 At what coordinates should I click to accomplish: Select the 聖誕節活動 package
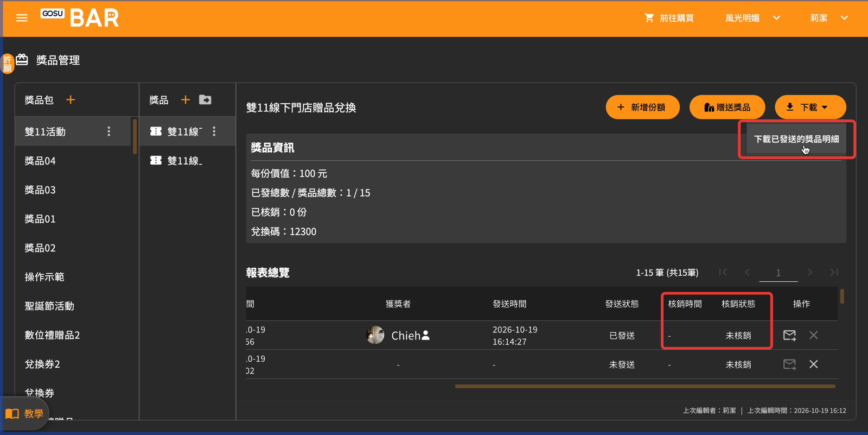(73, 306)
